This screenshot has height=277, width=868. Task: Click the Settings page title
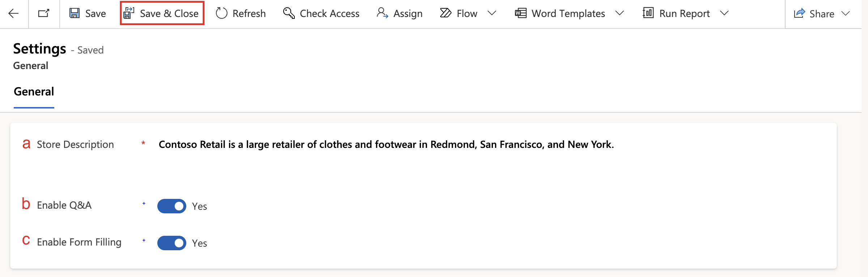pyautogui.click(x=40, y=49)
